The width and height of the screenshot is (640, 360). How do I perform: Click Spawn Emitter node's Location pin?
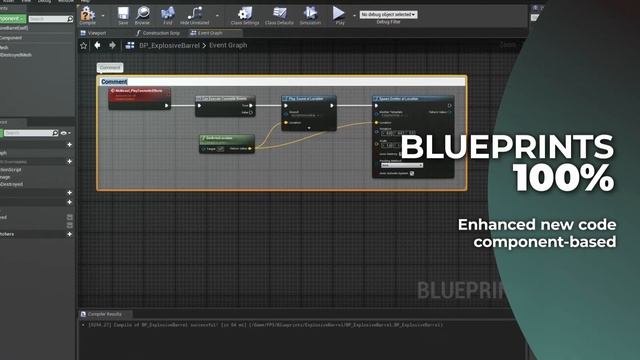click(x=376, y=122)
